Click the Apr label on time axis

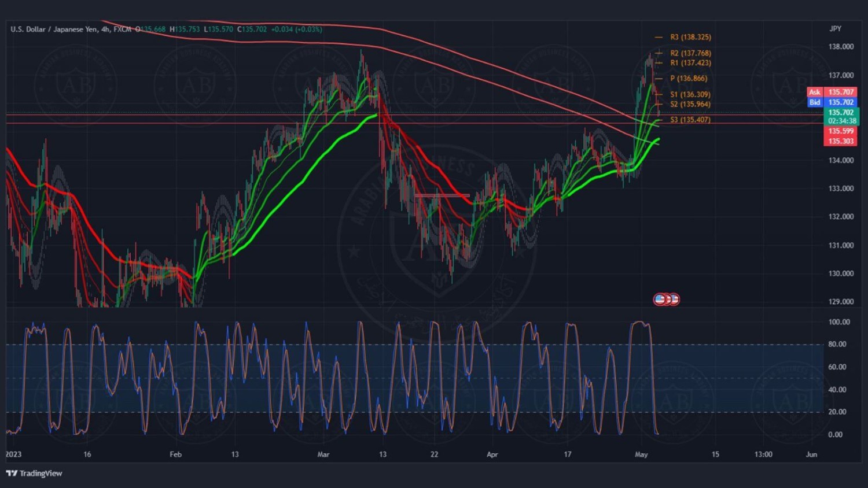492,454
